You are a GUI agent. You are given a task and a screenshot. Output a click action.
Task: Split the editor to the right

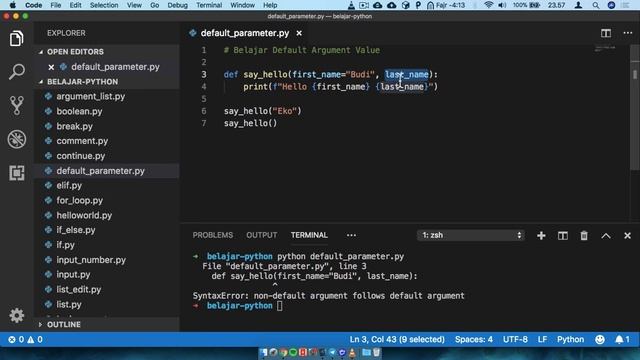(x=606, y=33)
